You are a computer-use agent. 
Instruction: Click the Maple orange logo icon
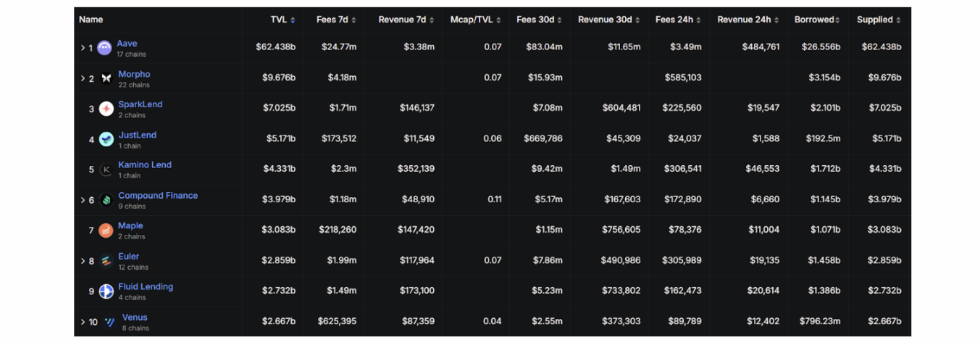[106, 230]
